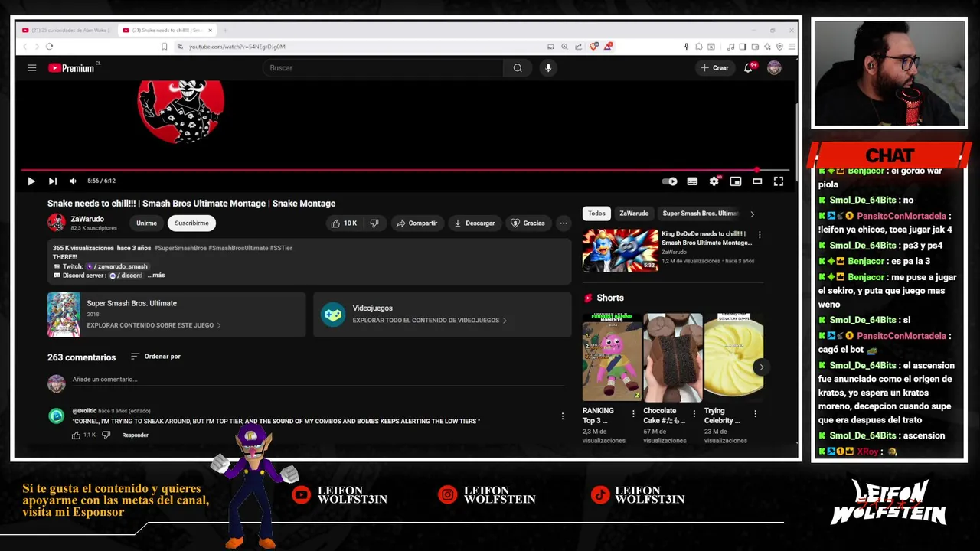Play the video with the play button
The width and height of the screenshot is (980, 551).
tap(31, 181)
